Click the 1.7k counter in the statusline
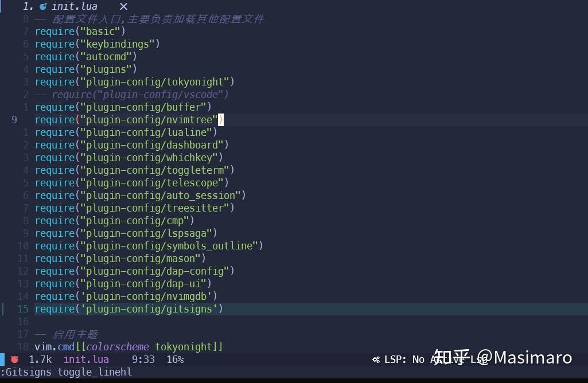588x383 pixels. [40, 359]
